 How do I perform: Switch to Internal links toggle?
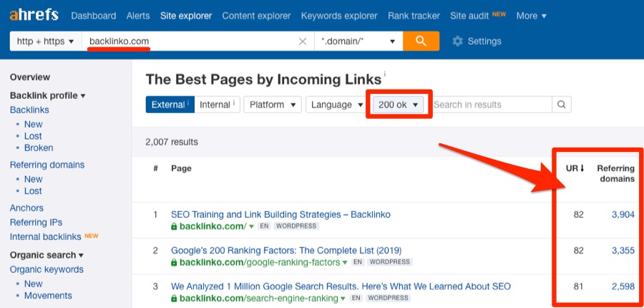click(218, 105)
